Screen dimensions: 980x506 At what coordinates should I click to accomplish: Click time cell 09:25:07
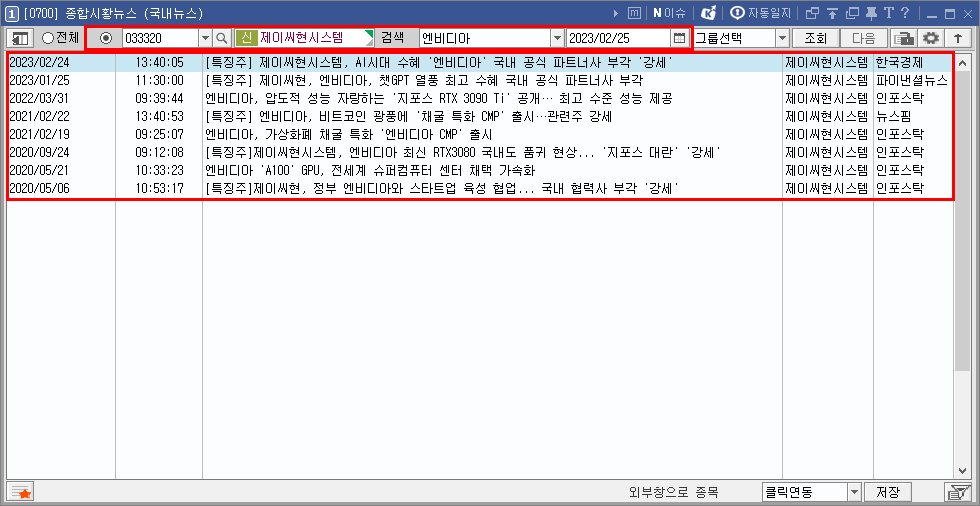pos(160,134)
